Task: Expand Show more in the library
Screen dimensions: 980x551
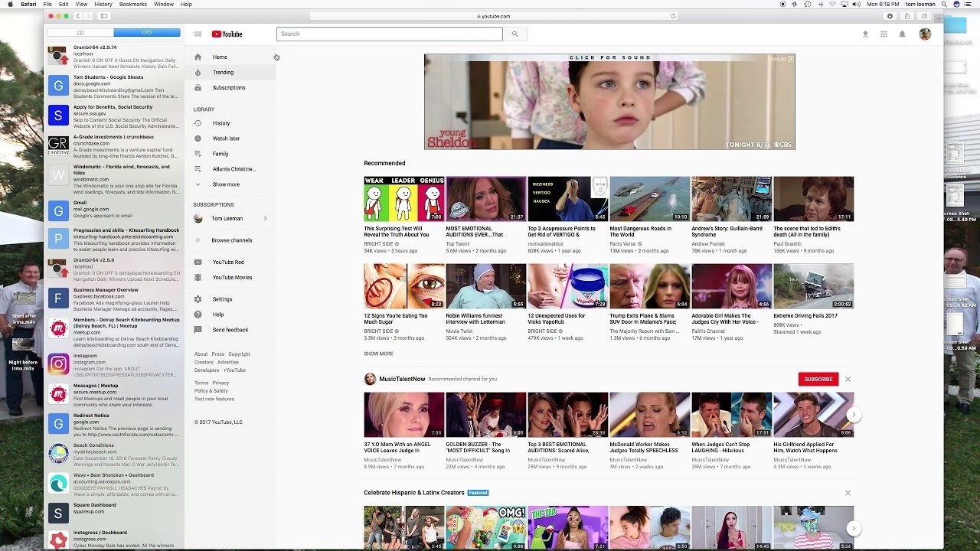Action: tap(230, 184)
